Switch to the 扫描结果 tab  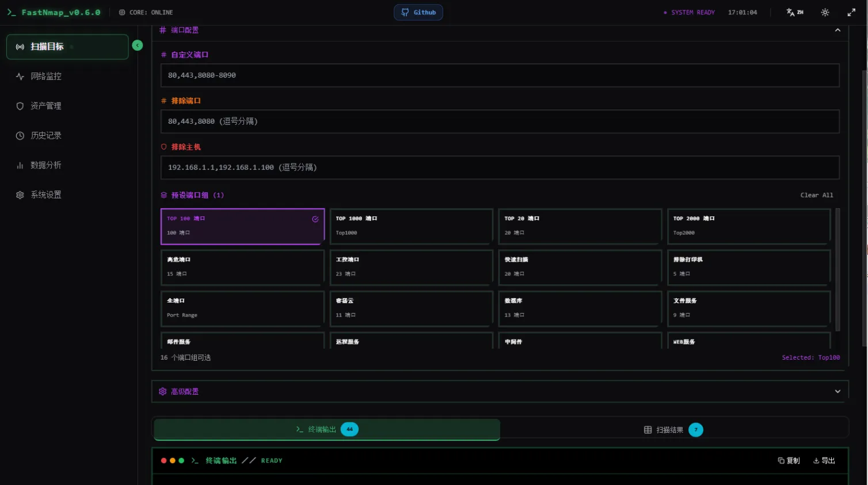pos(672,430)
